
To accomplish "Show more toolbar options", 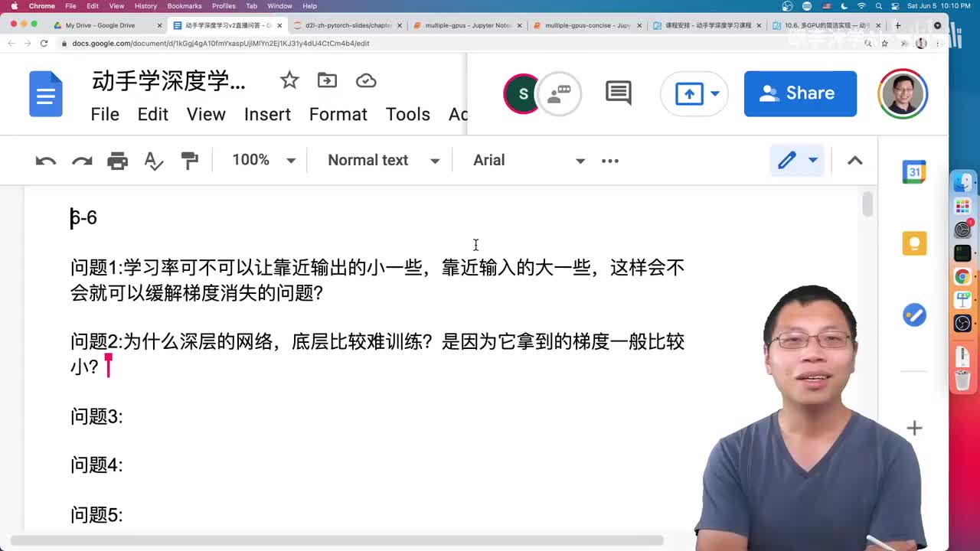I will pos(610,161).
